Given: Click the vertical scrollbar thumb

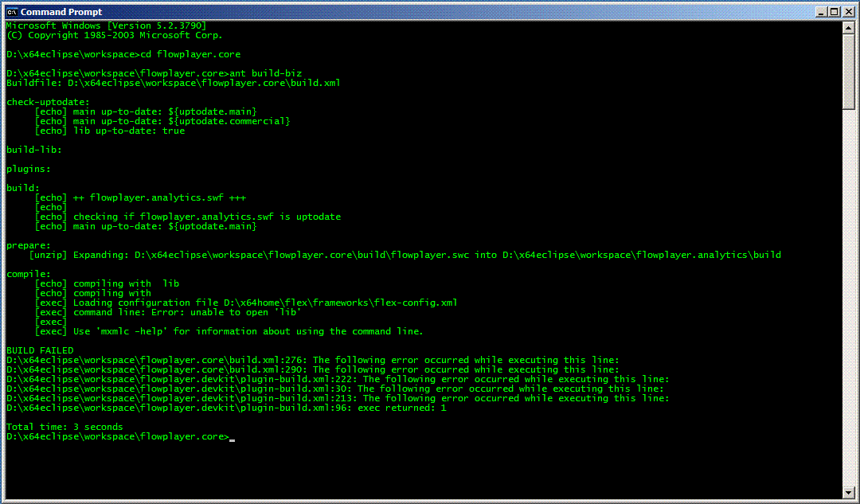Looking at the screenshot, I should (x=849, y=72).
